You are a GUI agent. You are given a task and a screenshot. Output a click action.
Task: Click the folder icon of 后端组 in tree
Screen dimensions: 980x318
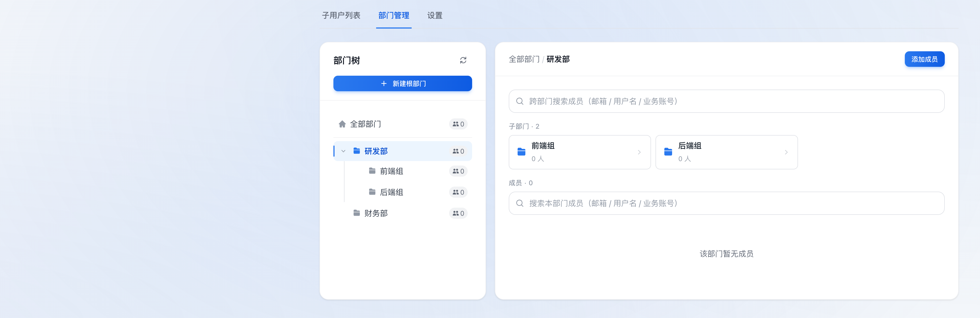(x=372, y=192)
